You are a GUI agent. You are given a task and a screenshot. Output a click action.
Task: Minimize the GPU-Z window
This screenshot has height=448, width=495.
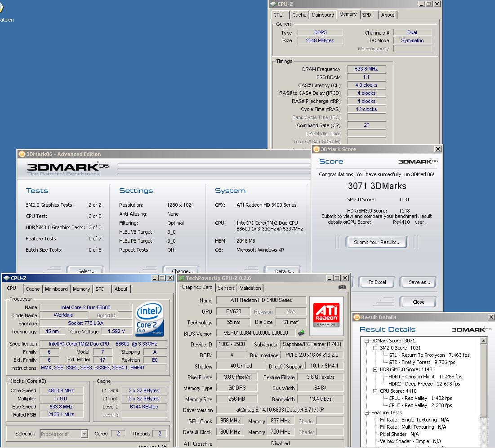click(330, 278)
